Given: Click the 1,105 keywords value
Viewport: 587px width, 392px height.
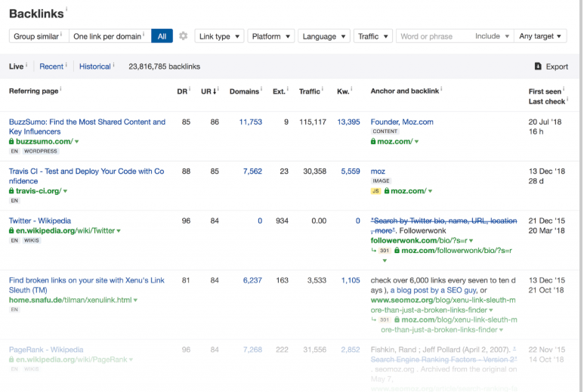Looking at the screenshot, I should (350, 280).
